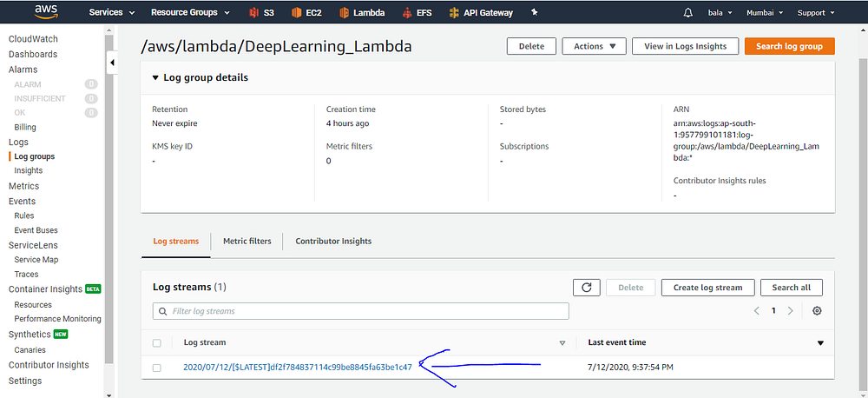Viewport: 868px width, 398px height.
Task: Select all log streams checkbox
Action: point(156,343)
